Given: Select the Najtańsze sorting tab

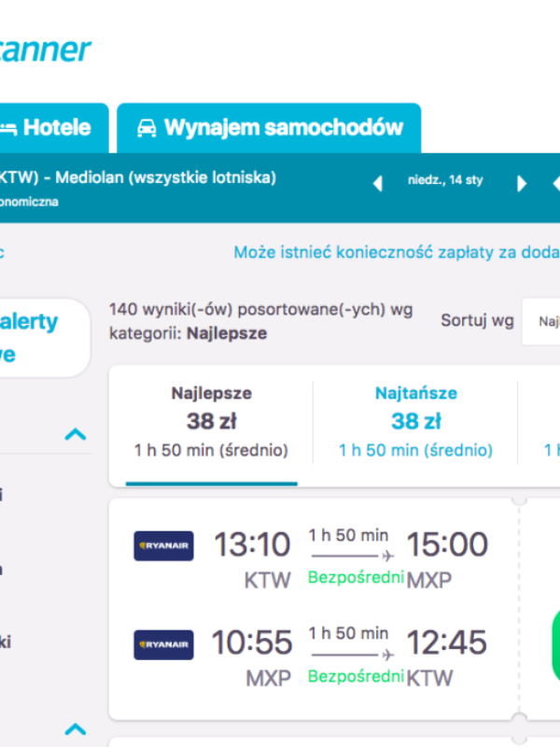Looking at the screenshot, I should point(414,420).
